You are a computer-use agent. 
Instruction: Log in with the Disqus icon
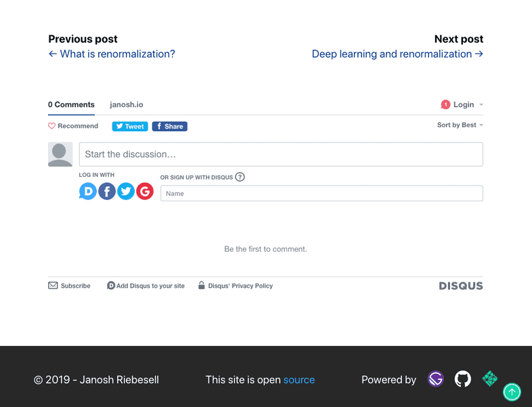tap(88, 192)
